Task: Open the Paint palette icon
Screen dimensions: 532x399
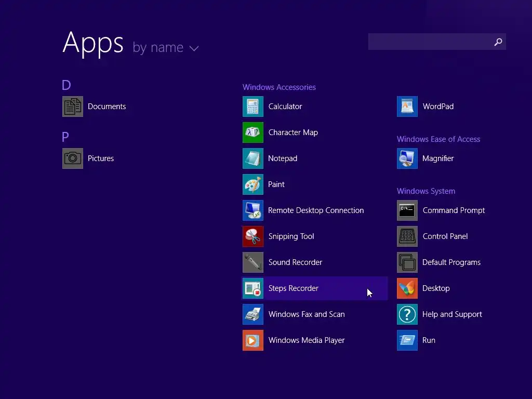Action: pyautogui.click(x=253, y=184)
